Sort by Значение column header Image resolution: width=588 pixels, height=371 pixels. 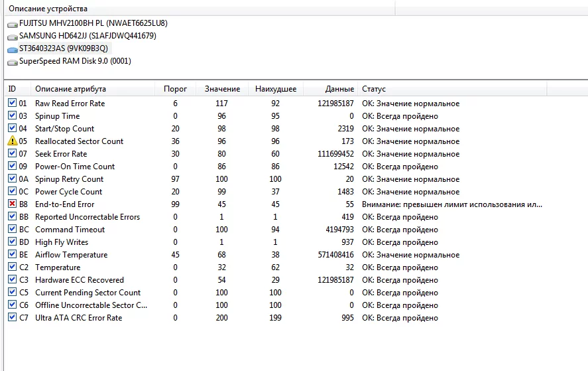pyautogui.click(x=222, y=89)
